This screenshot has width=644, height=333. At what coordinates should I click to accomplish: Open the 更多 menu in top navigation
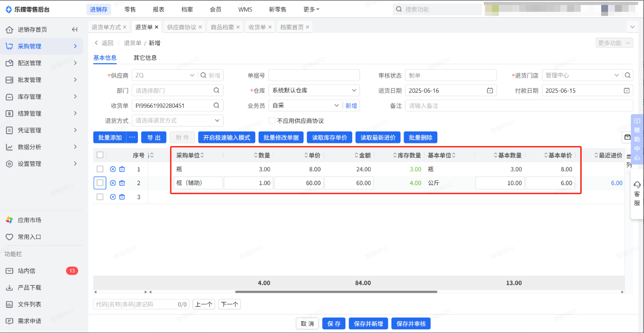pos(311,9)
